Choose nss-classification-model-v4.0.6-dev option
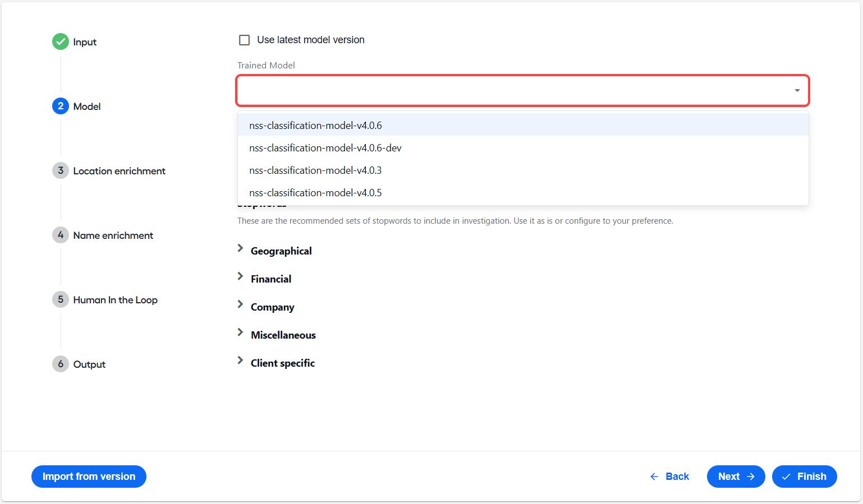 523,147
